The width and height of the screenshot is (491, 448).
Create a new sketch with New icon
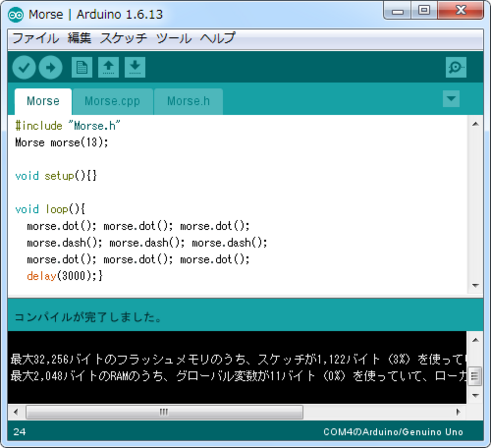(x=82, y=68)
